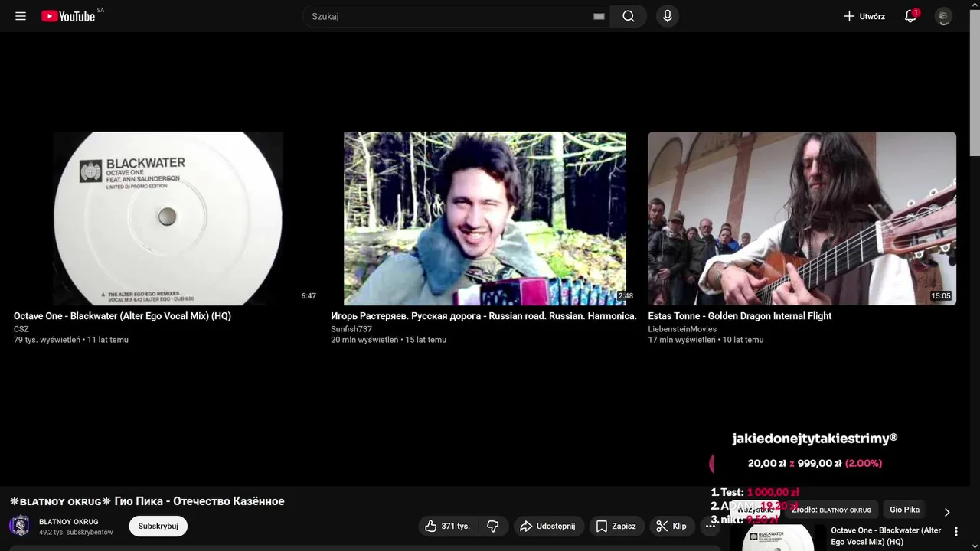Click the 15:05 duration badge
Screen dimensions: 980x551
point(941,296)
